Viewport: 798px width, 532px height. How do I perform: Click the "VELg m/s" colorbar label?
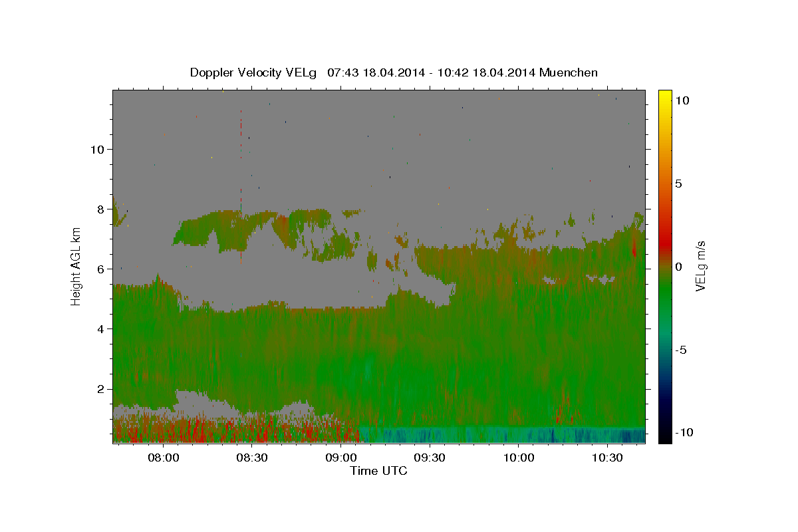pos(700,266)
